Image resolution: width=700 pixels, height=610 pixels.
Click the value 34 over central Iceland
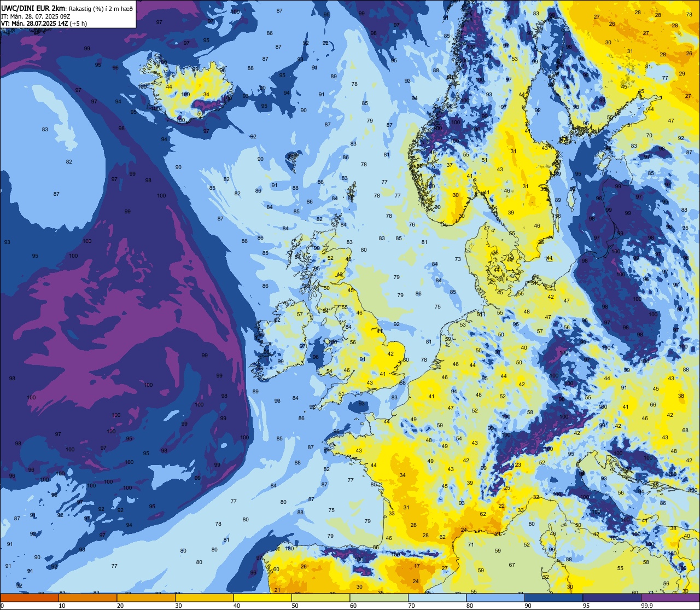pos(206,95)
